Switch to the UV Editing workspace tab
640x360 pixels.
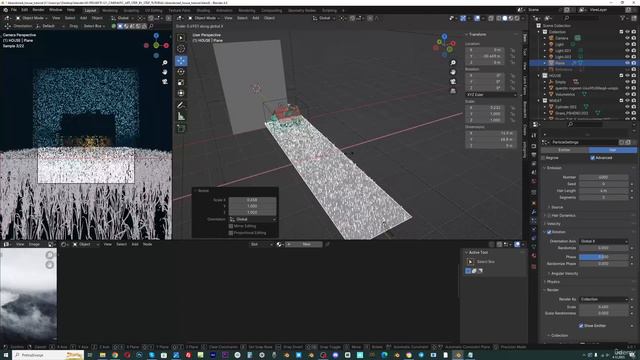point(153,11)
